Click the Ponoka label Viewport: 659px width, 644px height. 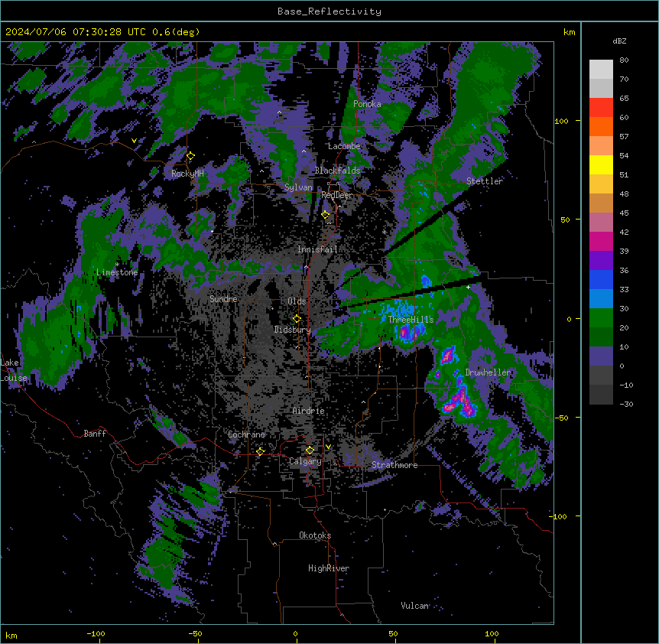(x=367, y=104)
